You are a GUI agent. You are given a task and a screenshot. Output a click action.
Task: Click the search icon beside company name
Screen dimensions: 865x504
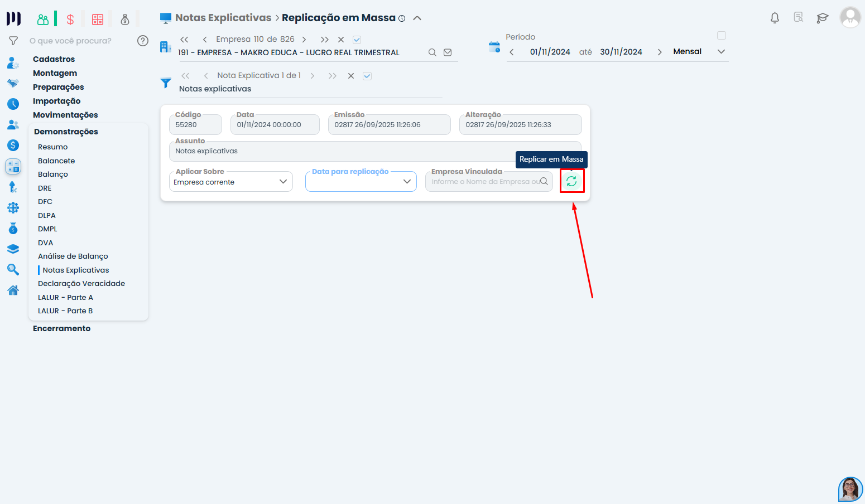[433, 52]
